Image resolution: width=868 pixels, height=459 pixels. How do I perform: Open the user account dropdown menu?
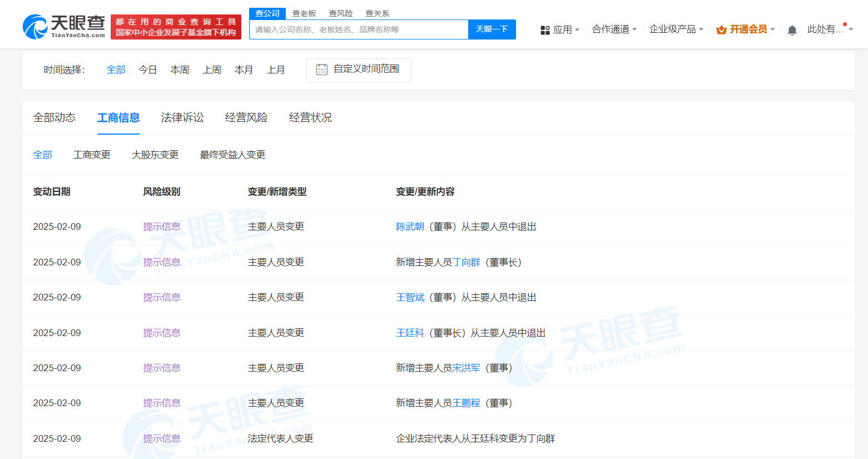[829, 29]
